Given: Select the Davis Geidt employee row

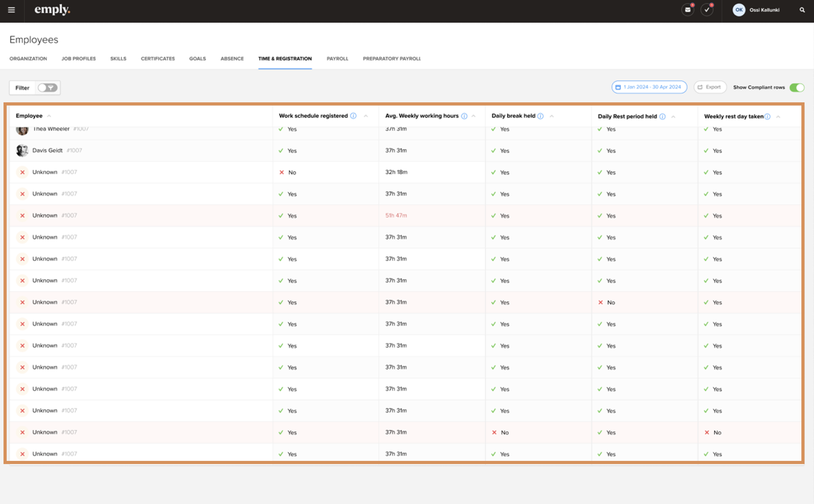Looking at the screenshot, I should [x=47, y=150].
